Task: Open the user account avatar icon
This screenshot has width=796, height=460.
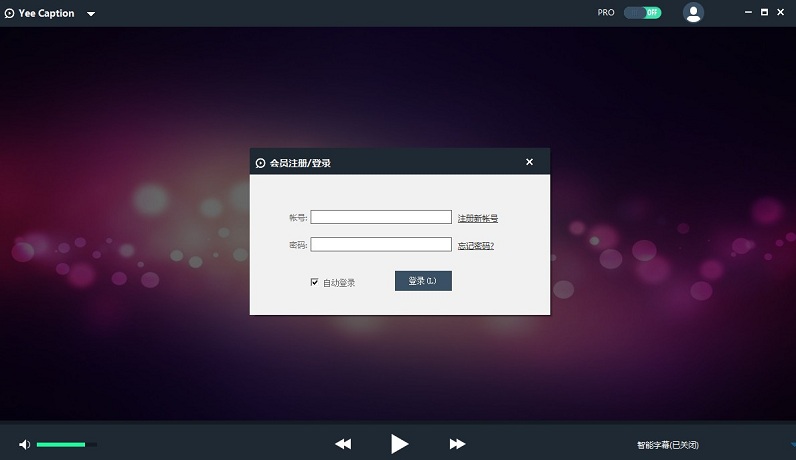Action: [693, 13]
